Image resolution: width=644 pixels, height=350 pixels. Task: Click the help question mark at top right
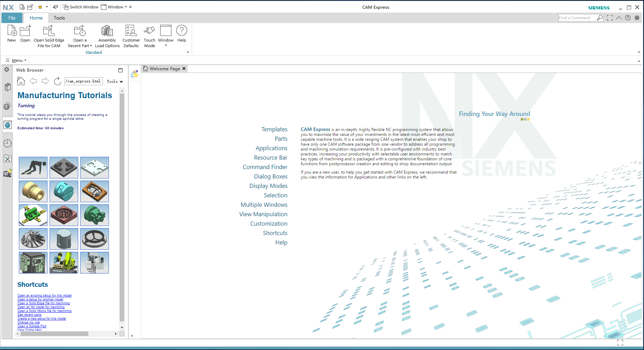coord(628,18)
